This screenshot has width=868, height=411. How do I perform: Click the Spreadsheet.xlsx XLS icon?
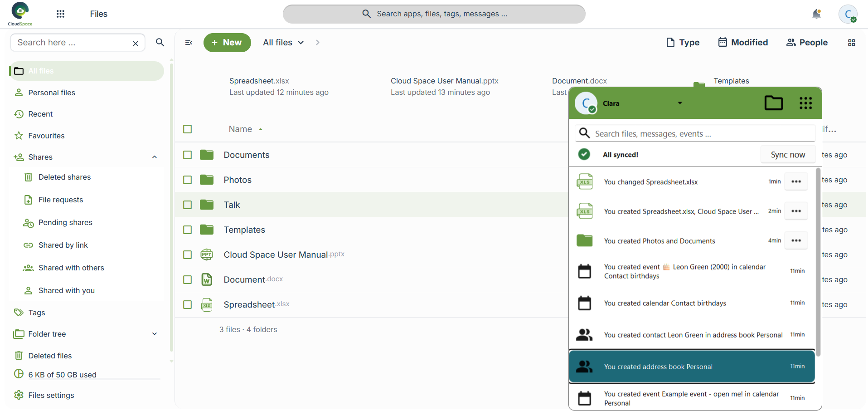pos(207,304)
